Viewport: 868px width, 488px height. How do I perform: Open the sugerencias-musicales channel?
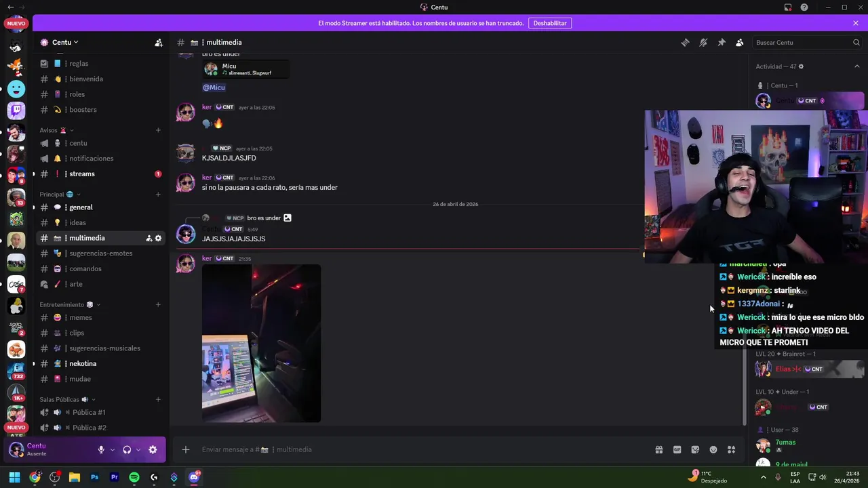[x=102, y=348]
